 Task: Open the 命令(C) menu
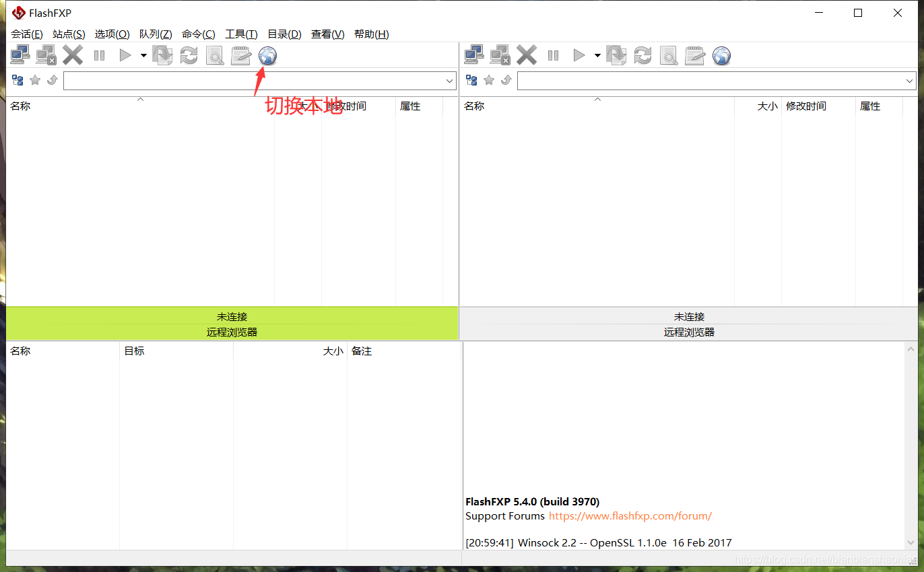199,34
